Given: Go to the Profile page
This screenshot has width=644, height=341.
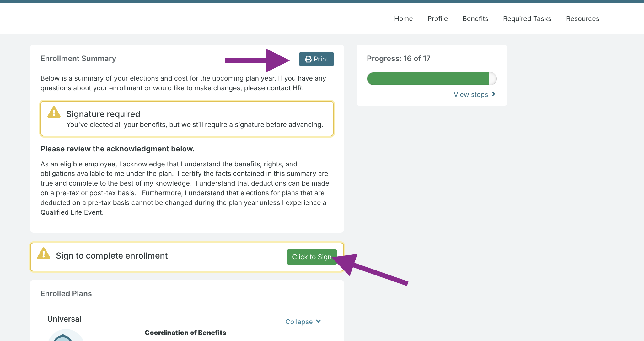Looking at the screenshot, I should click(x=437, y=19).
